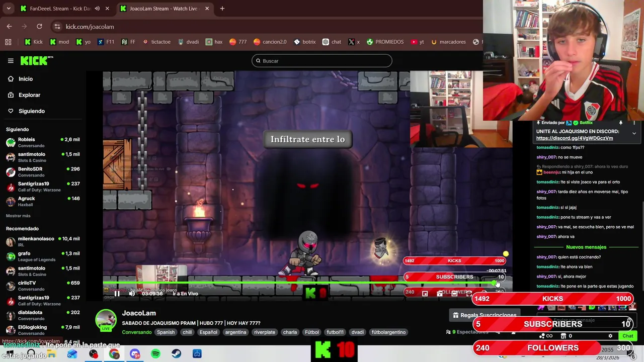
Task: Click Regala Suscripciones gift button
Action: (x=484, y=315)
